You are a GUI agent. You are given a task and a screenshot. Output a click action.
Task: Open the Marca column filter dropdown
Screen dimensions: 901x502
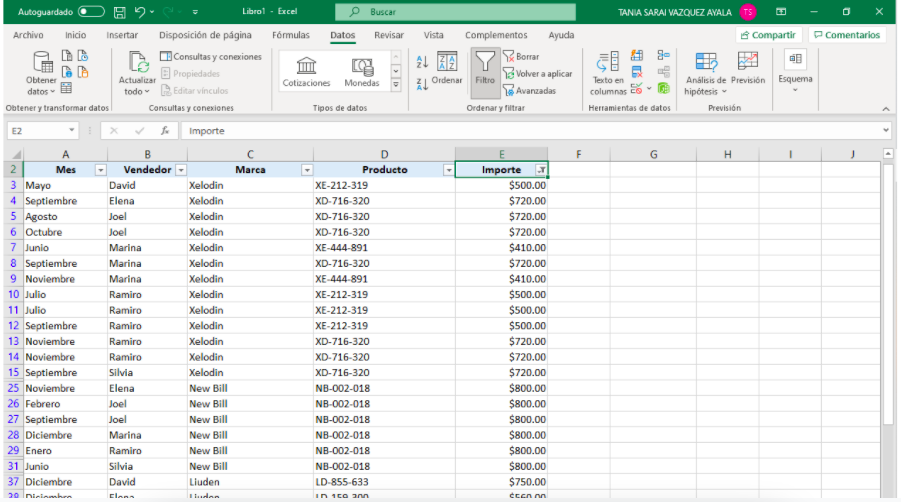point(307,170)
